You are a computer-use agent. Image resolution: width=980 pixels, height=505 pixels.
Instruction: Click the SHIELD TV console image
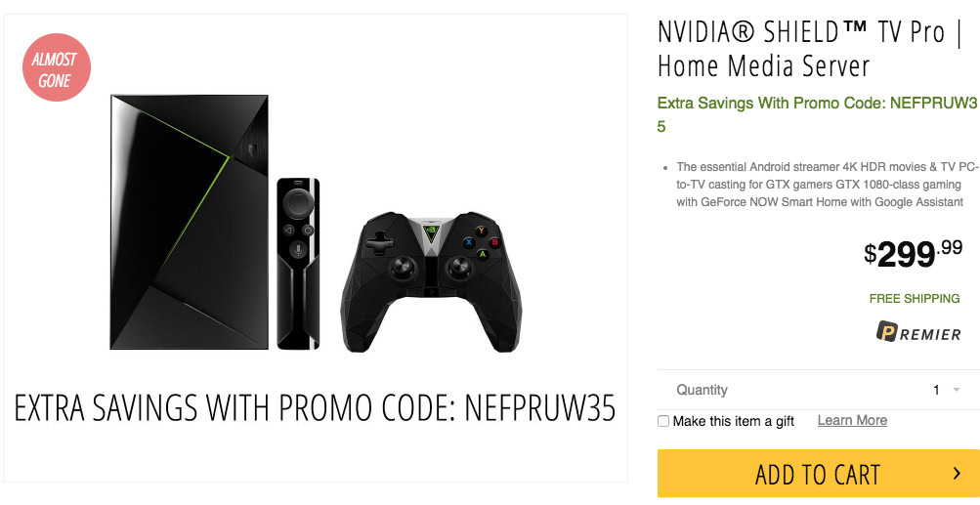[189, 222]
